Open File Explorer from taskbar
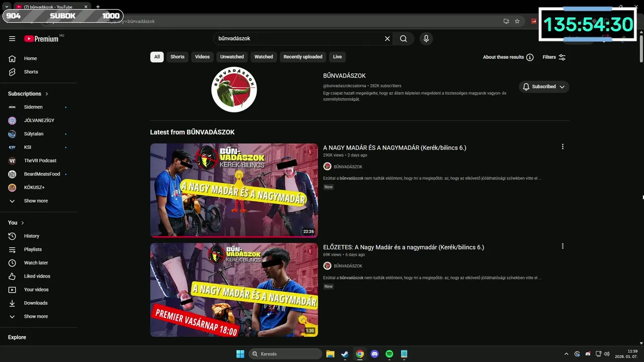Viewport: 644px width, 362px height. click(x=330, y=354)
